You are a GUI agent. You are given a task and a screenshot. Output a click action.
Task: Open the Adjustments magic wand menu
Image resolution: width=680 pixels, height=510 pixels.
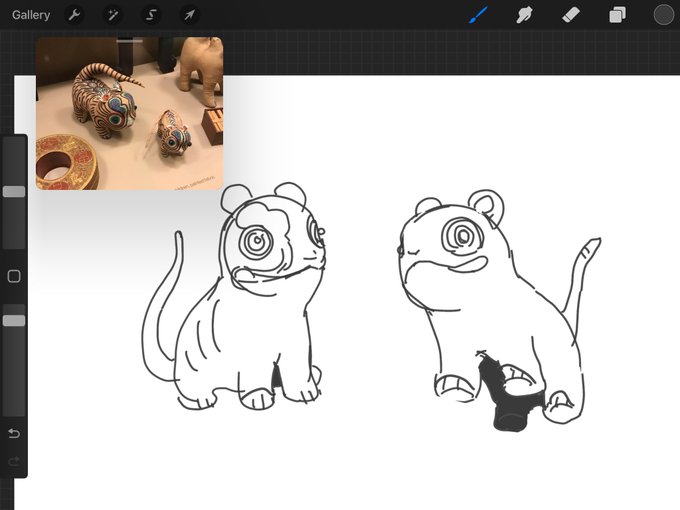point(113,15)
